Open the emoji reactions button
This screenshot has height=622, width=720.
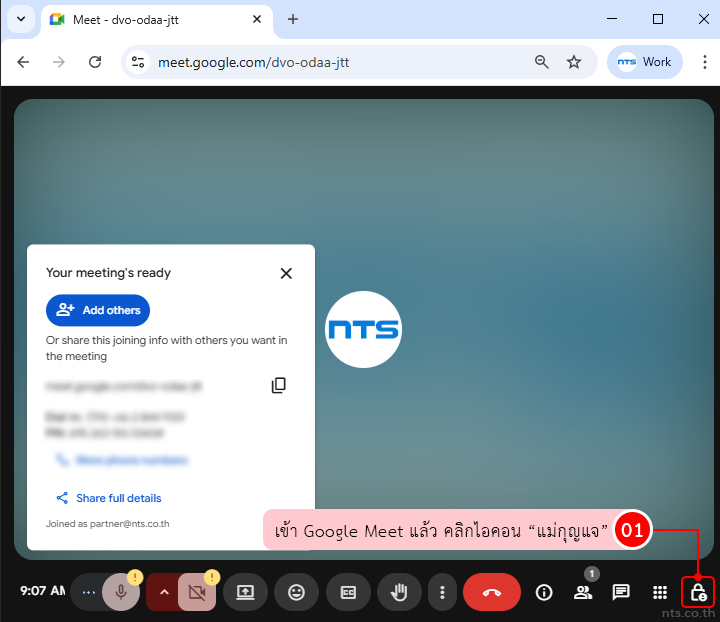tap(296, 592)
